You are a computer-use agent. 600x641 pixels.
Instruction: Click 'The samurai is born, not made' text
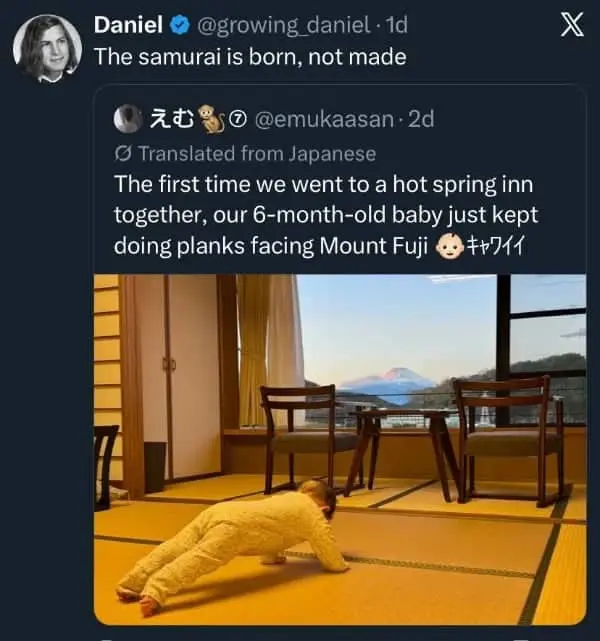coord(250,56)
